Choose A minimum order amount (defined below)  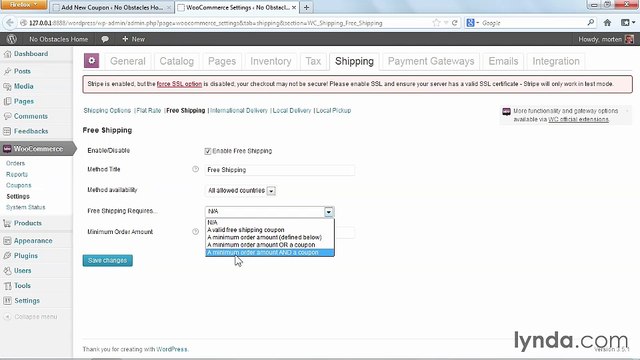[269, 237]
